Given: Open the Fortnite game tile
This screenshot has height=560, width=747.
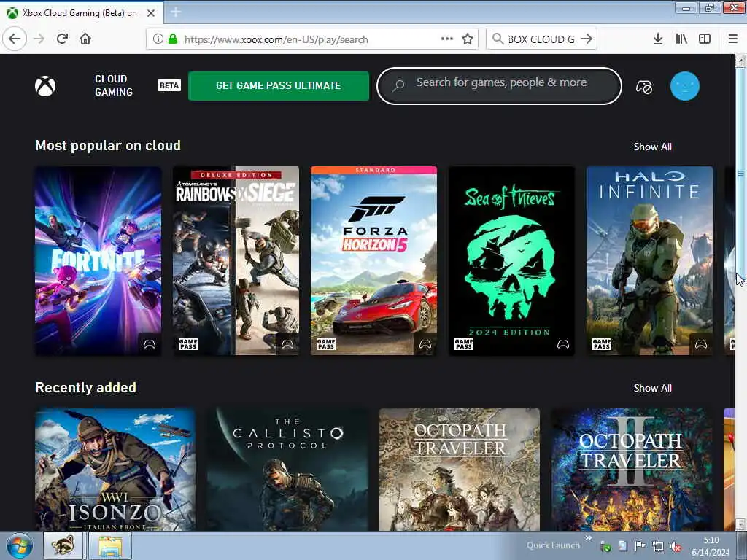Looking at the screenshot, I should (x=98, y=260).
